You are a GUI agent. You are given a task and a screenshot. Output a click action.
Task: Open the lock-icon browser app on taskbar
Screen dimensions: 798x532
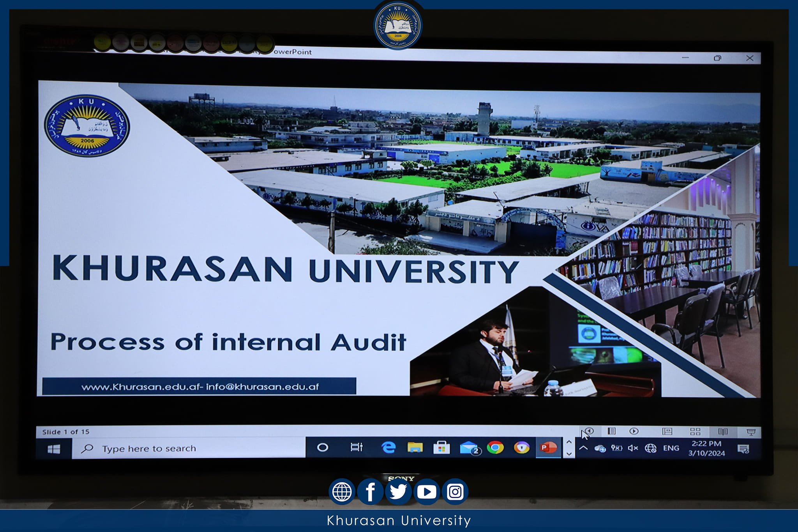(522, 448)
